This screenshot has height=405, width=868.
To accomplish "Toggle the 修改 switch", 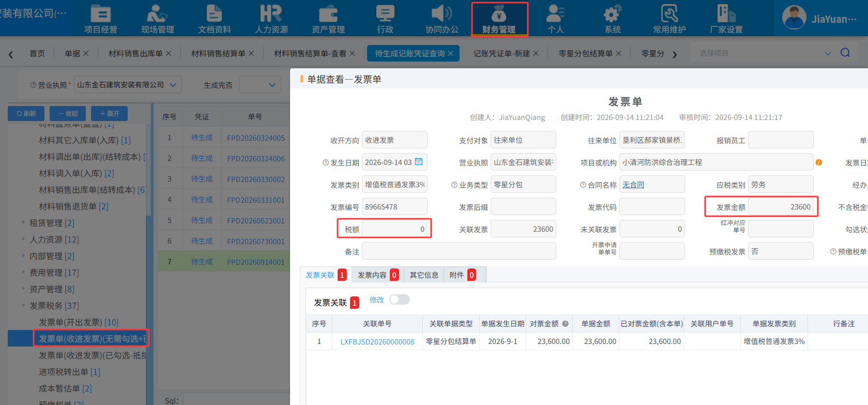I will [x=399, y=299].
